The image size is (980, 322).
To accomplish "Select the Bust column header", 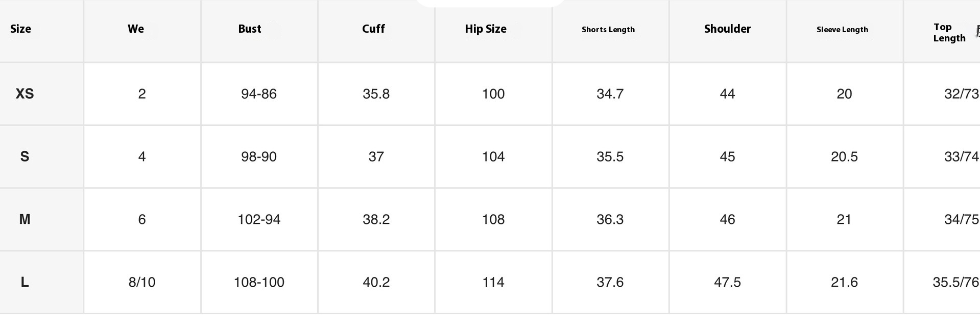I will tap(250, 29).
